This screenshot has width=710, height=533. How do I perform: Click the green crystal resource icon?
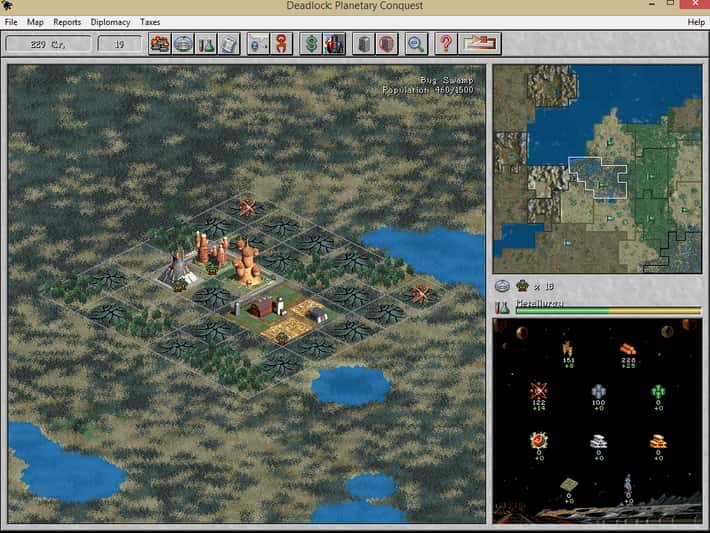pos(658,391)
